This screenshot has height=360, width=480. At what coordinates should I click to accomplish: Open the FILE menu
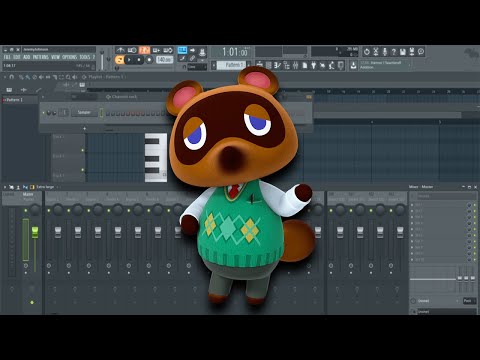(7, 57)
